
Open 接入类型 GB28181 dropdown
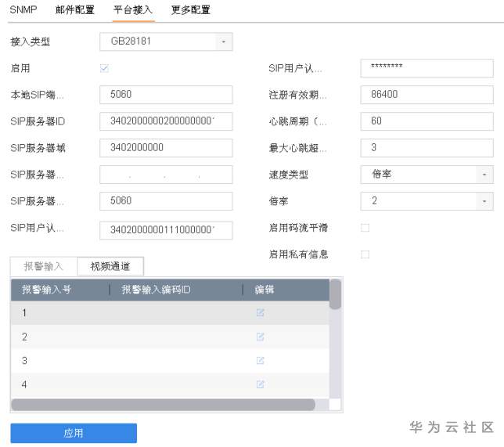click(166, 41)
